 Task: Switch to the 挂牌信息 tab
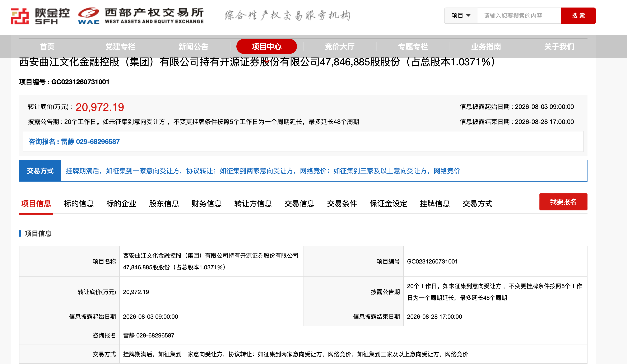(435, 204)
